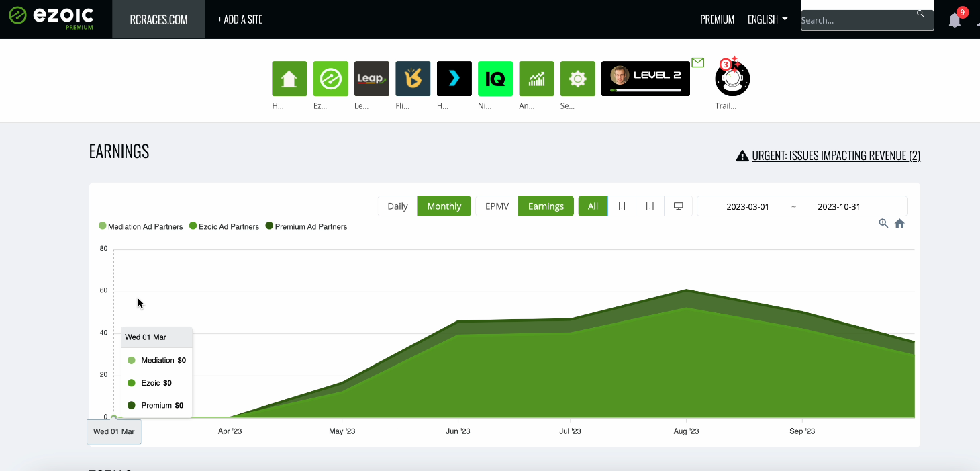Click + ADD A SITE
This screenshot has height=471, width=980.
[x=240, y=19]
